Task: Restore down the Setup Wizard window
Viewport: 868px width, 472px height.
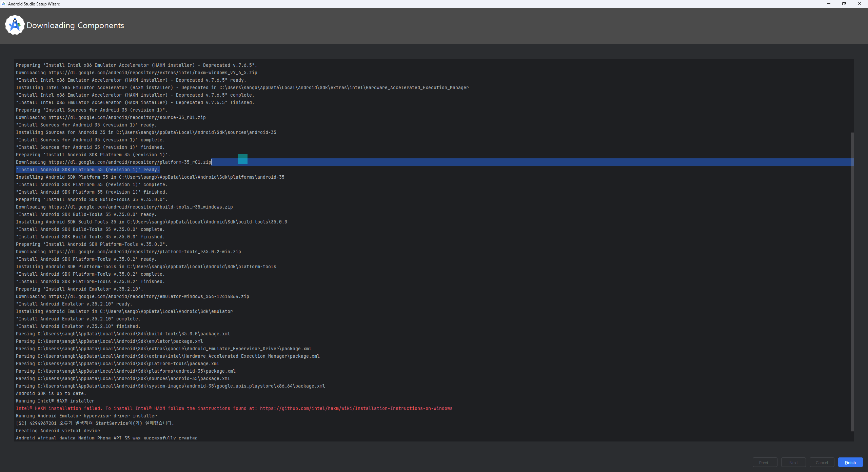Action: coord(844,4)
